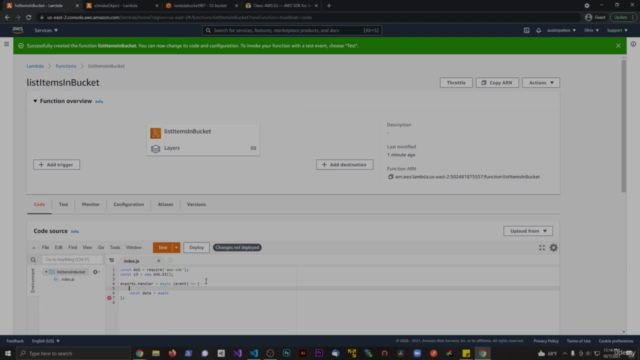Screen dimensions: 640x360
Task: Click Add destination
Action: coord(344,165)
